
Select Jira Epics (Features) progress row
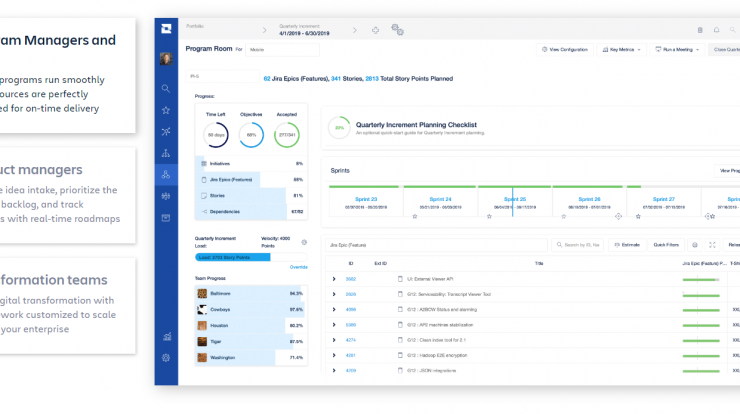tap(251, 180)
